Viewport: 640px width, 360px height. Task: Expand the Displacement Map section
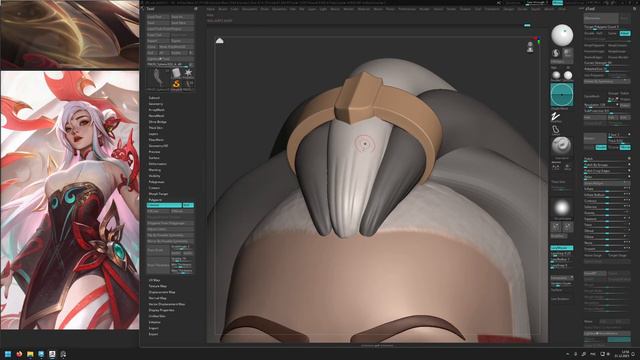point(162,292)
